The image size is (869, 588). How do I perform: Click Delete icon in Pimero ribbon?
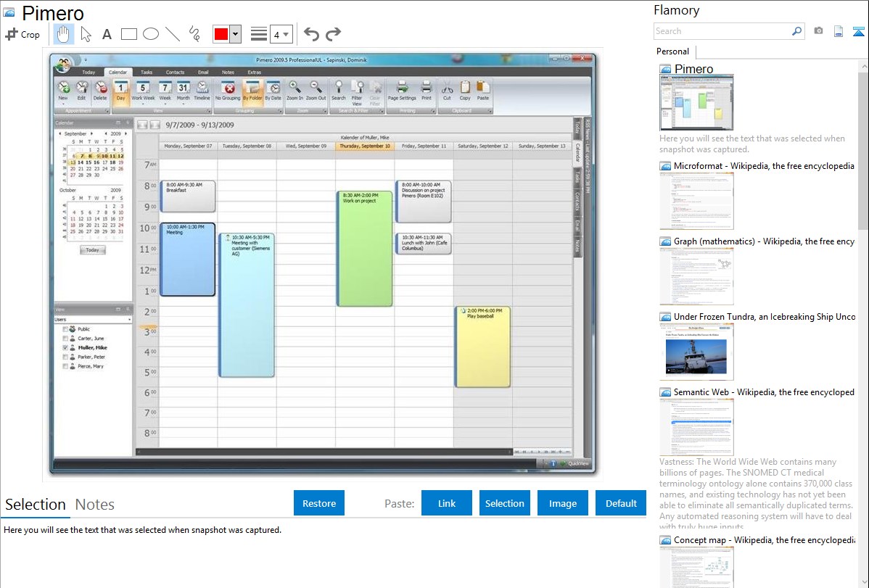pyautogui.click(x=100, y=91)
